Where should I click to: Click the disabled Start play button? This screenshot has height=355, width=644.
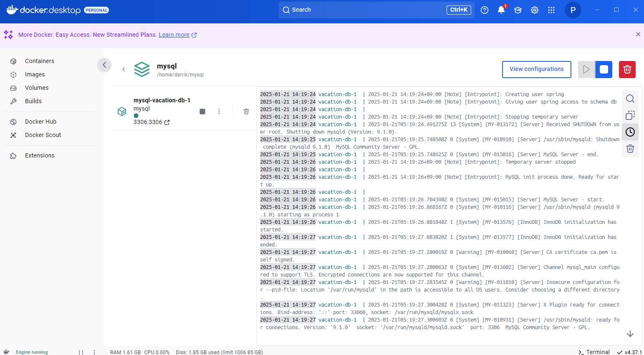[x=586, y=69]
